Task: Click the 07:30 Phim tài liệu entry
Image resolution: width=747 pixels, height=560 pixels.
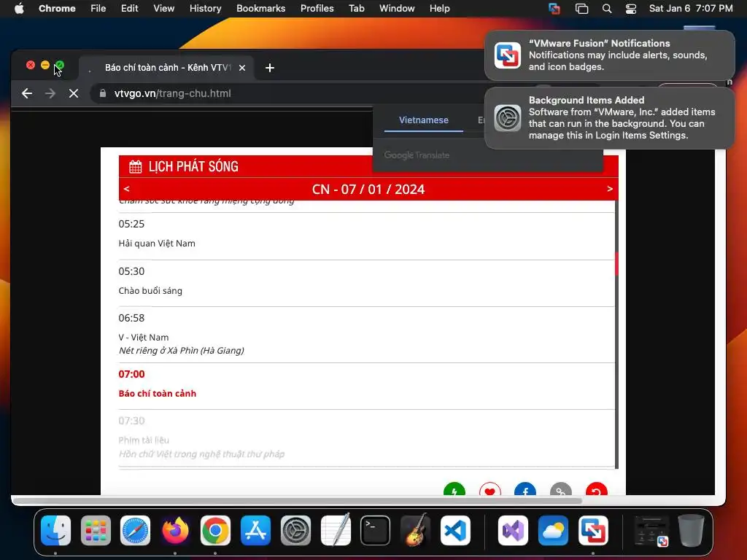Action: [x=366, y=438]
